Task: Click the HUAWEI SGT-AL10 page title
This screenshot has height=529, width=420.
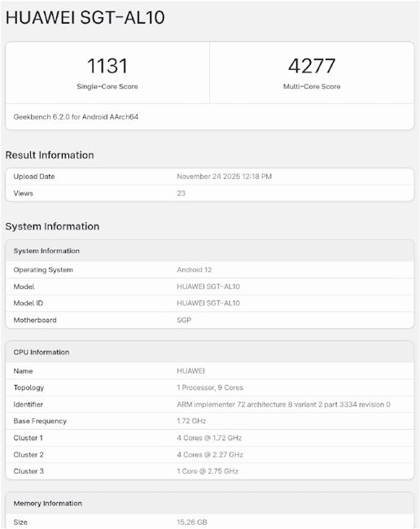Action: pos(85,18)
